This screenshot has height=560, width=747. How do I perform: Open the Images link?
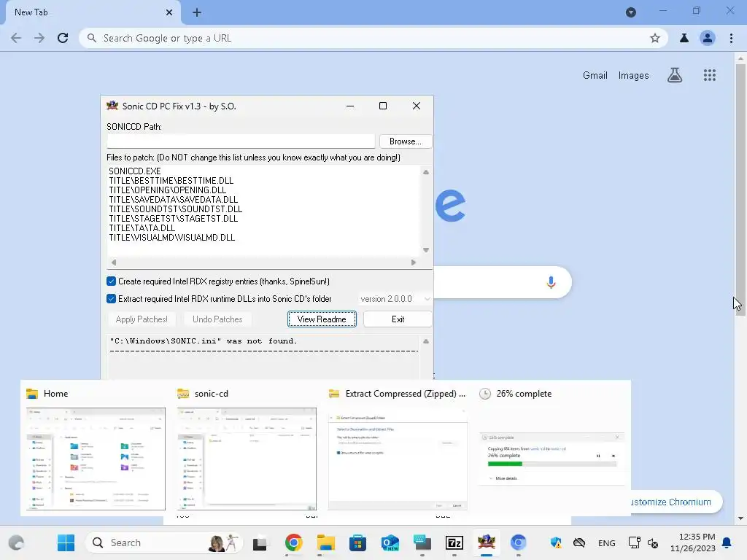tap(634, 75)
